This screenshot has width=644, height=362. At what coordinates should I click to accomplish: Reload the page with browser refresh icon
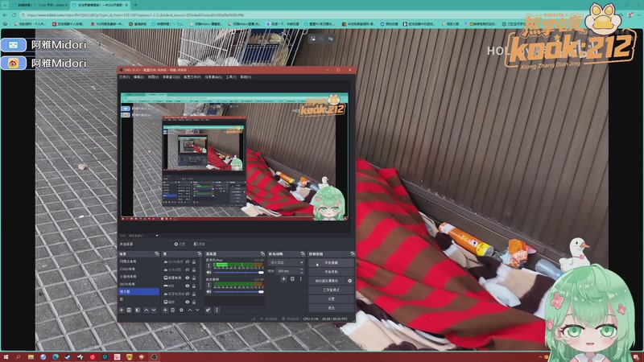(14, 15)
